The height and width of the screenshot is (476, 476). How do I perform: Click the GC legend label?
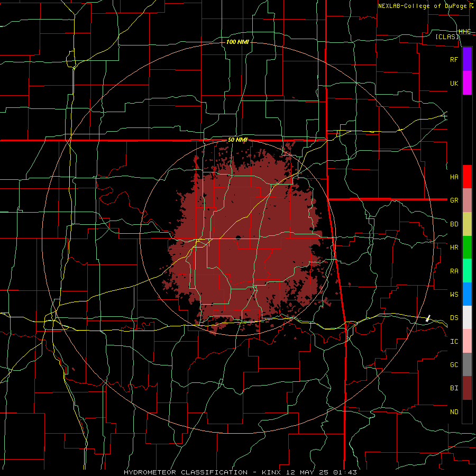tap(454, 364)
